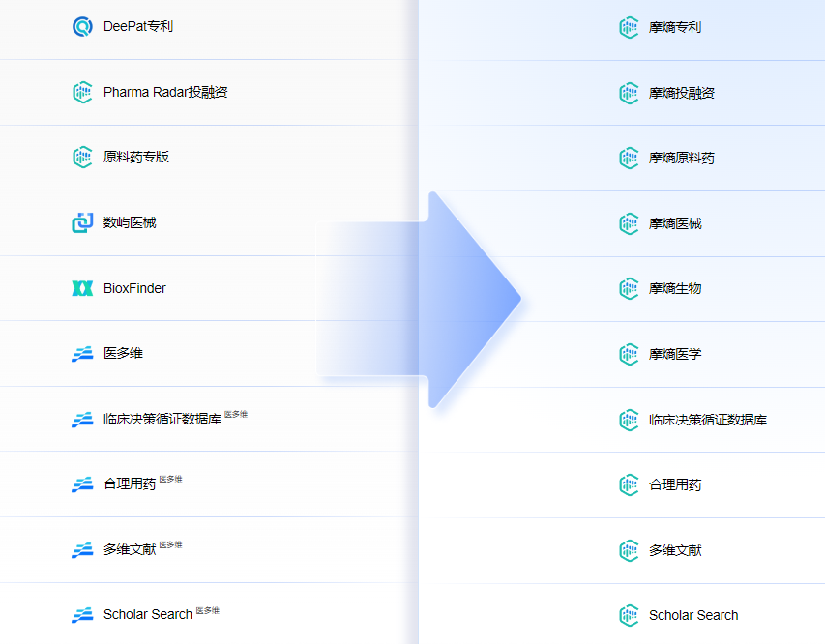Viewport: 825px width, 644px height.
Task: Open the 摩熵专利 link
Action: point(675,27)
